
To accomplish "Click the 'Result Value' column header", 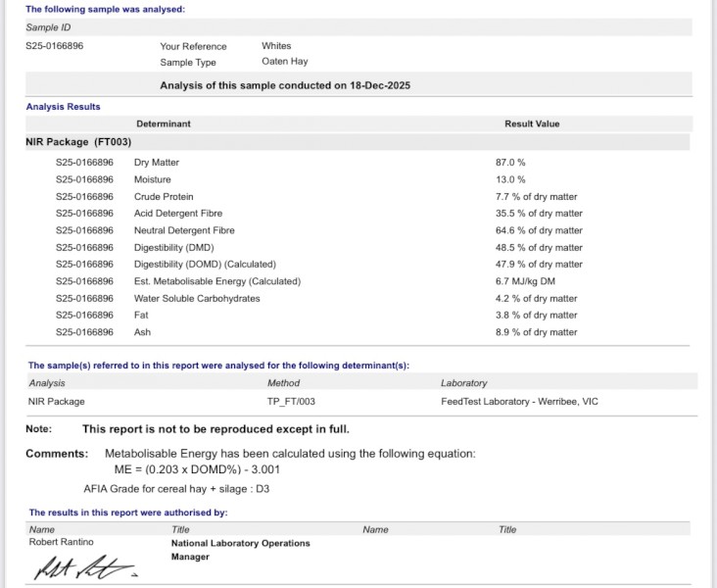I will point(532,124).
